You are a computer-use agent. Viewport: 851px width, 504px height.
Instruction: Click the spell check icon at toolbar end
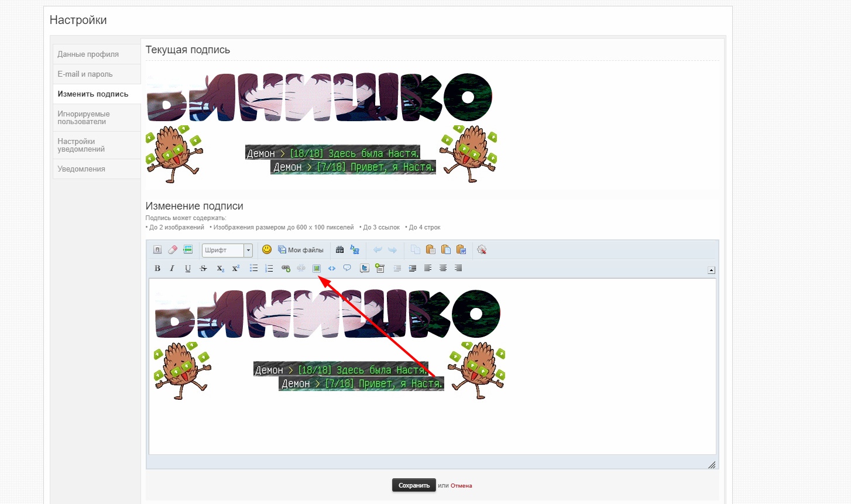[x=482, y=250]
